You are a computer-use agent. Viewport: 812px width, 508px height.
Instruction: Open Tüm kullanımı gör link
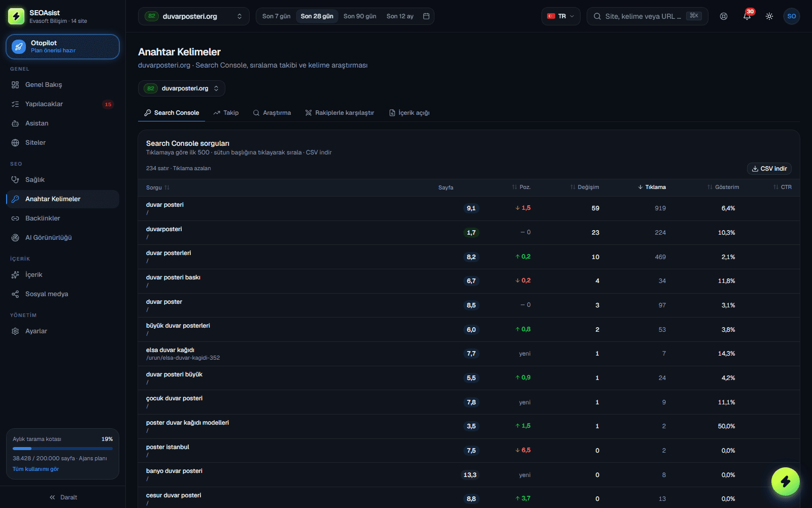pos(36,469)
